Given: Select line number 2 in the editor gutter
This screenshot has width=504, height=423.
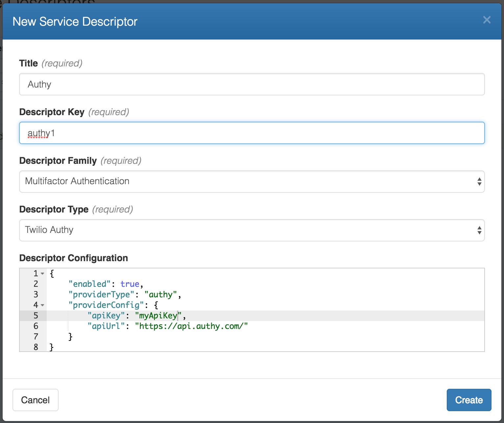Looking at the screenshot, I should (36, 284).
